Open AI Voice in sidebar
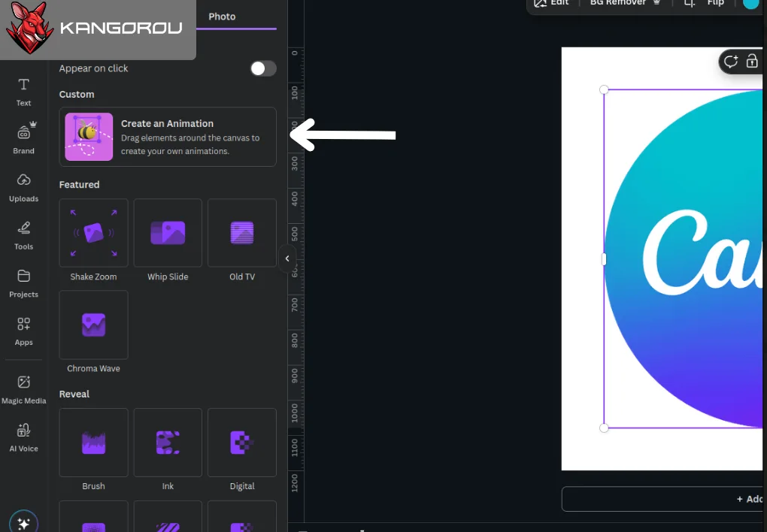The width and height of the screenshot is (767, 532). pos(23,437)
